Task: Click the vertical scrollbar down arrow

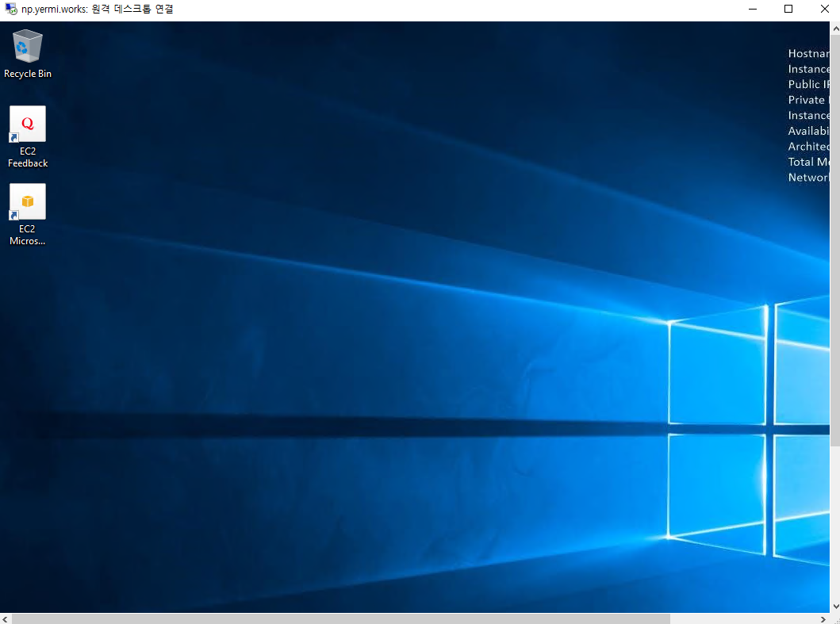Action: pos(835,607)
